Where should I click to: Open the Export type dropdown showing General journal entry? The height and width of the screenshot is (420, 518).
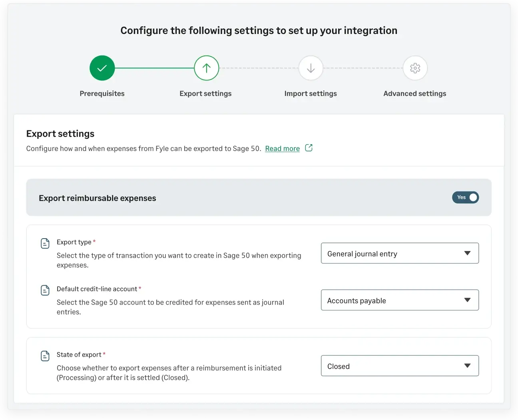[x=400, y=253]
